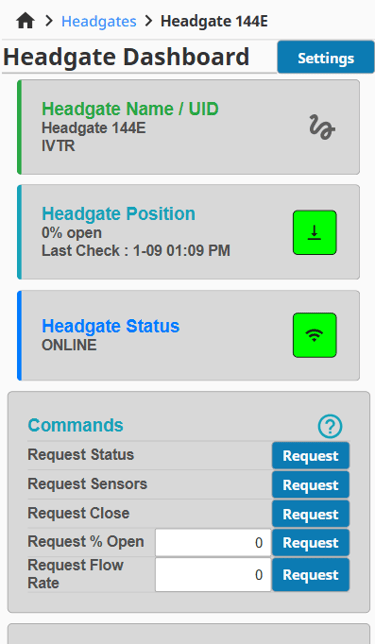The height and width of the screenshot is (644, 375).
Task: Click Request button for Request Status
Action: tap(311, 455)
